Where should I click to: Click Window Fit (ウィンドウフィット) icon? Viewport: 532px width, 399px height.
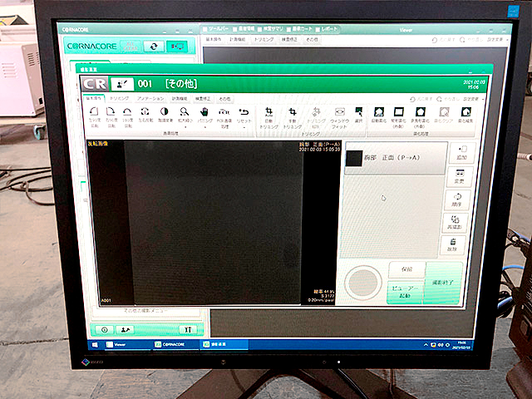coord(339,117)
